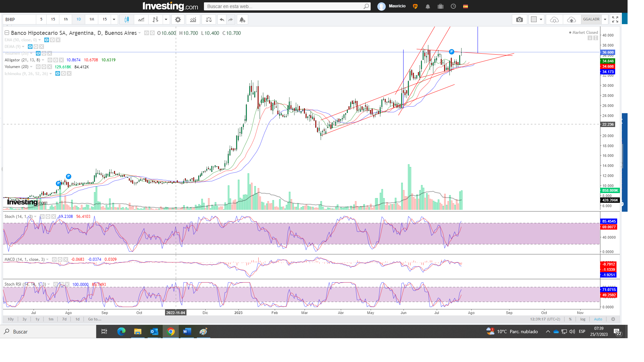This screenshot has height=362, width=644.
Task: Switch to the 1h timeframe
Action: (x=66, y=19)
